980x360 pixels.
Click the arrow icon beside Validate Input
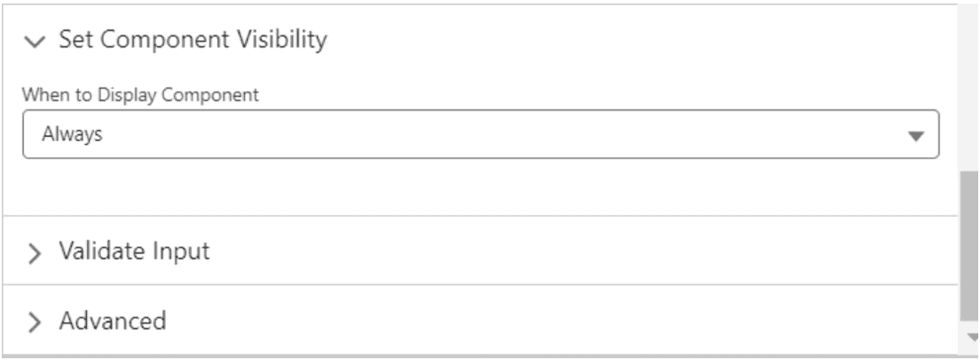tap(35, 252)
